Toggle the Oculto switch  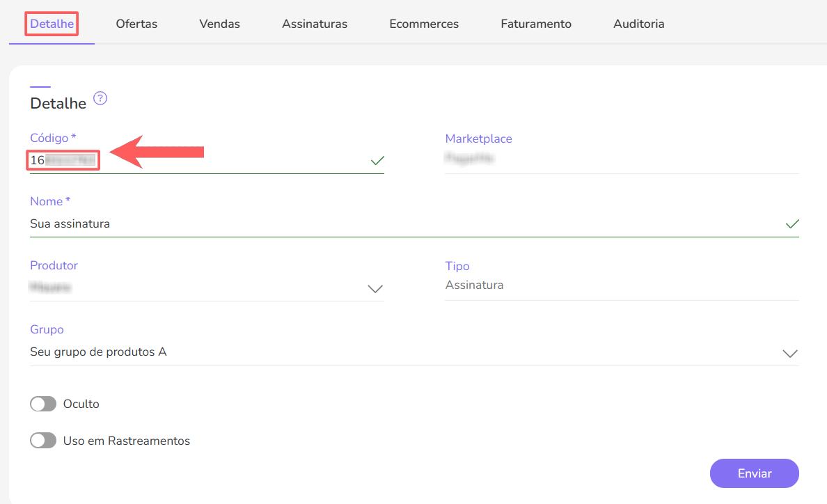pyautogui.click(x=43, y=404)
